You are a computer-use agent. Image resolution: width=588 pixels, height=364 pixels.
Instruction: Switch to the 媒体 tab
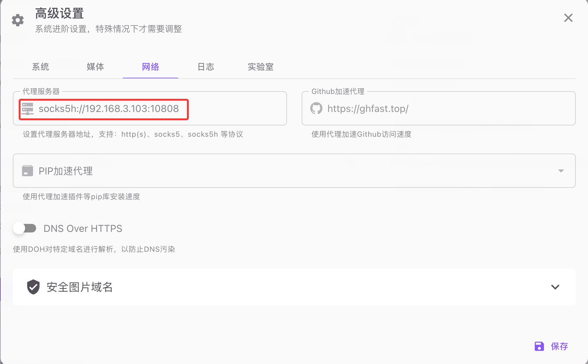tap(95, 67)
